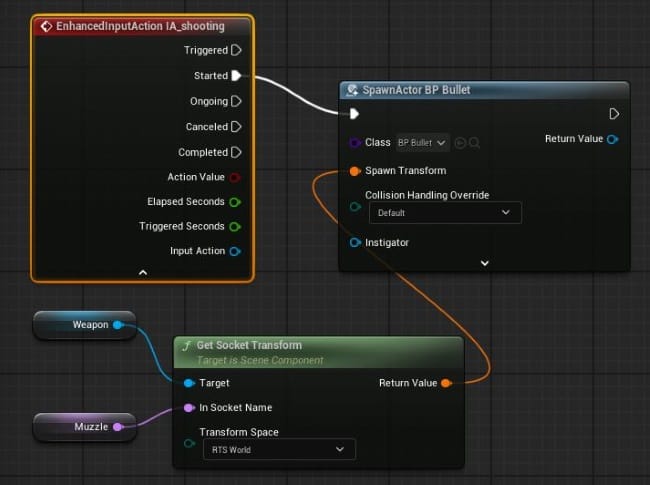Click the In Socket Name pin
Viewport: 650px width, 485px height.
[x=189, y=408]
